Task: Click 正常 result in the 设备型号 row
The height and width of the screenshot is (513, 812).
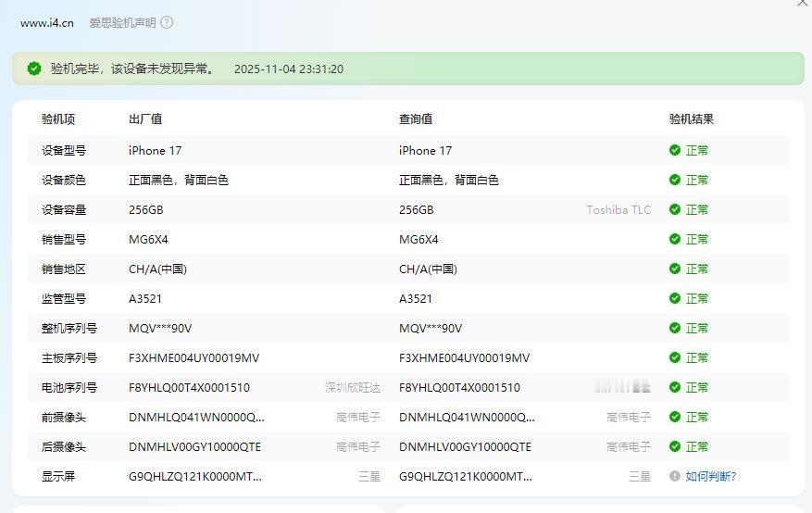Action: 697,151
